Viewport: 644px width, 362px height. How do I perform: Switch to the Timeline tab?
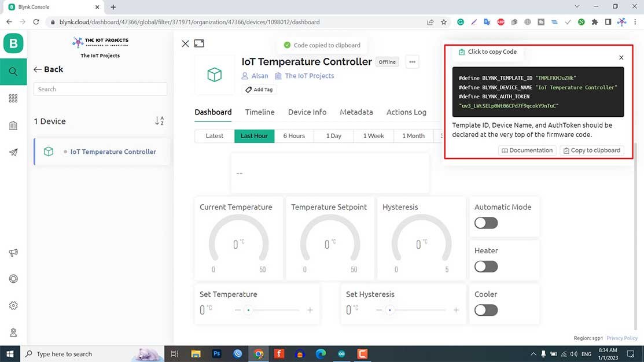(x=259, y=112)
